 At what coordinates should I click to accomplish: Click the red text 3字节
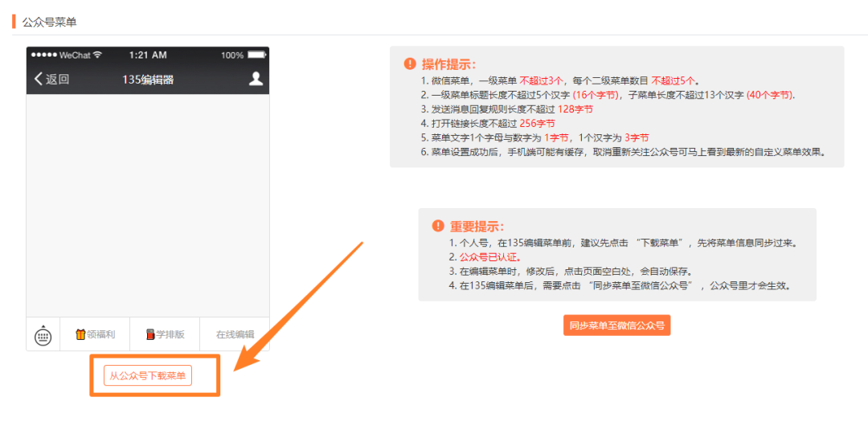click(636, 137)
